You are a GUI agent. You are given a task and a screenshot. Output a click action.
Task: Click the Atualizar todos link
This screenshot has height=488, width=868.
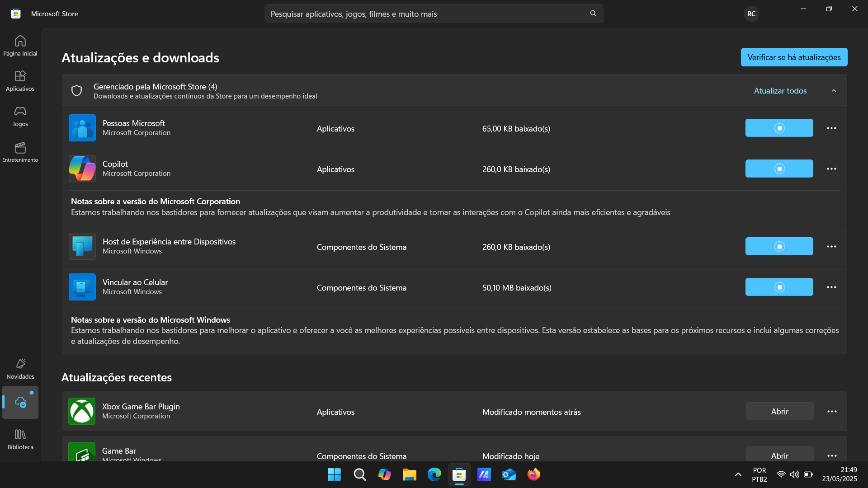[x=780, y=91]
